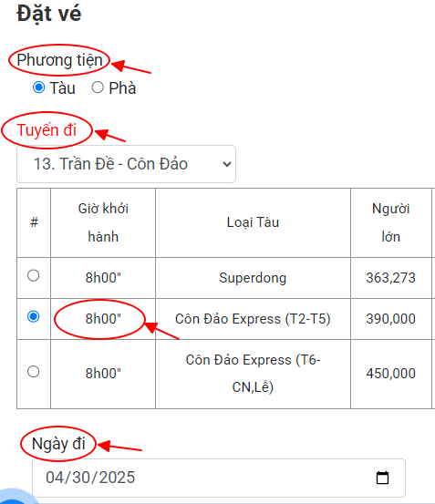Click the dropdown chevron on Trần Đề route
435x504 pixels.
point(227,164)
